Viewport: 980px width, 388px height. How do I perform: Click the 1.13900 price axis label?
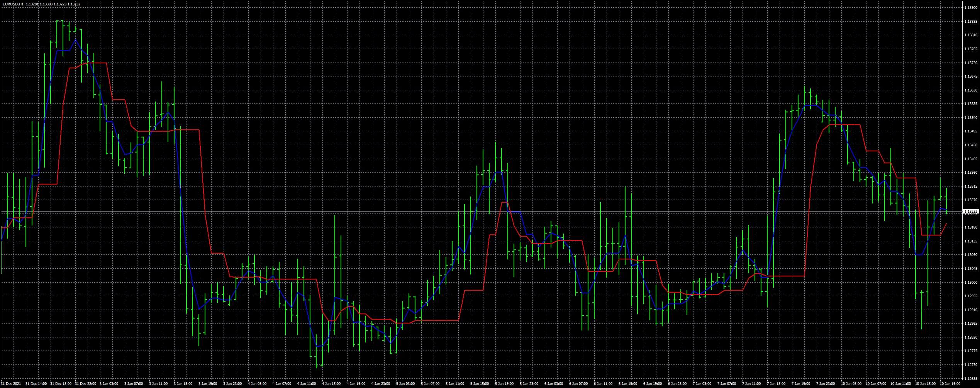tap(971, 8)
